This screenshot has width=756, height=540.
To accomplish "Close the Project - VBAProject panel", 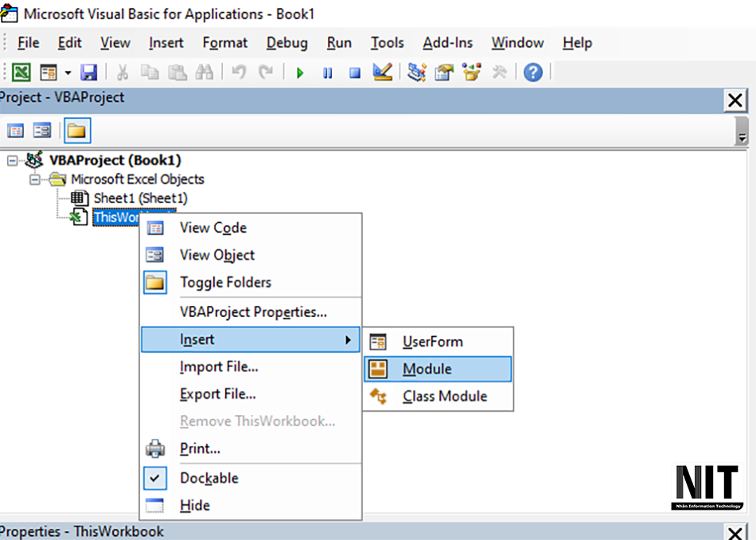I will (x=735, y=100).
